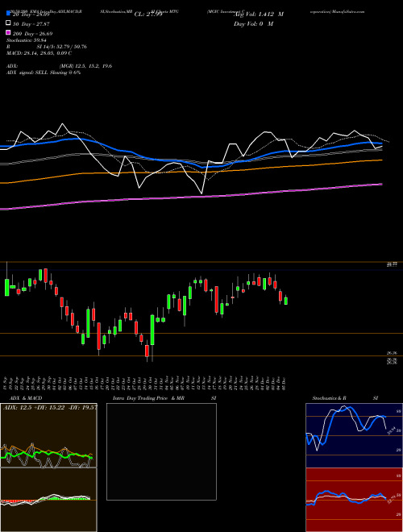Image resolution: width=403 pixels, height=532 pixels.
Task: Click the 'Stochastics & R SI' panel title
Action: [345, 398]
